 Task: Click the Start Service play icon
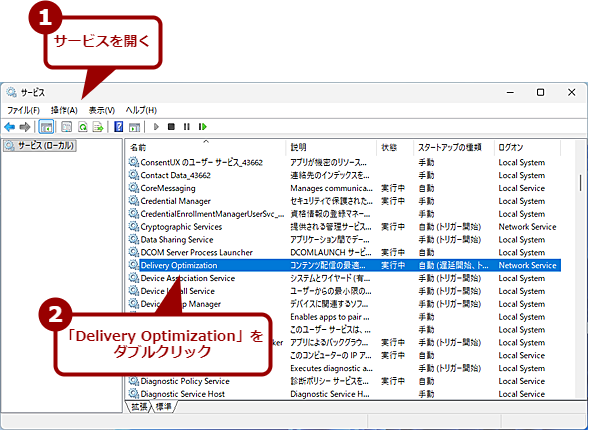tap(156, 127)
